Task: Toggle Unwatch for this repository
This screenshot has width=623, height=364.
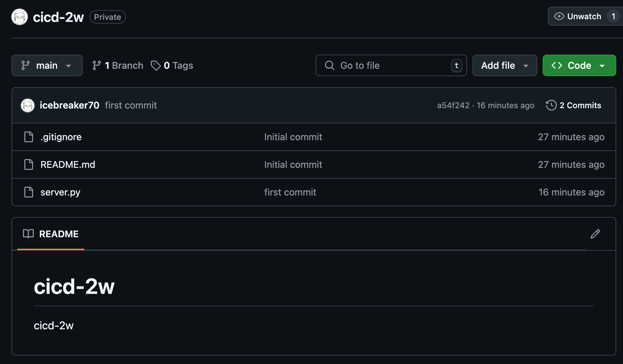Action: coord(578,17)
